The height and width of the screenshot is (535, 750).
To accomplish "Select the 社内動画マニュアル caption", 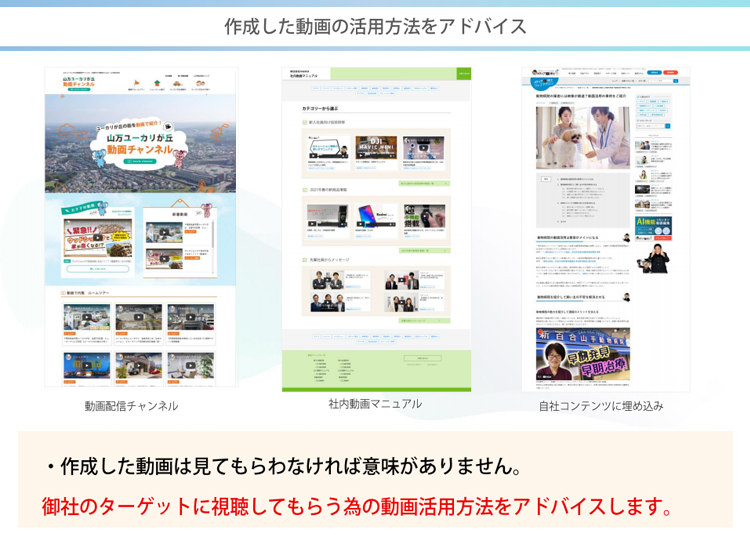I will [x=375, y=404].
